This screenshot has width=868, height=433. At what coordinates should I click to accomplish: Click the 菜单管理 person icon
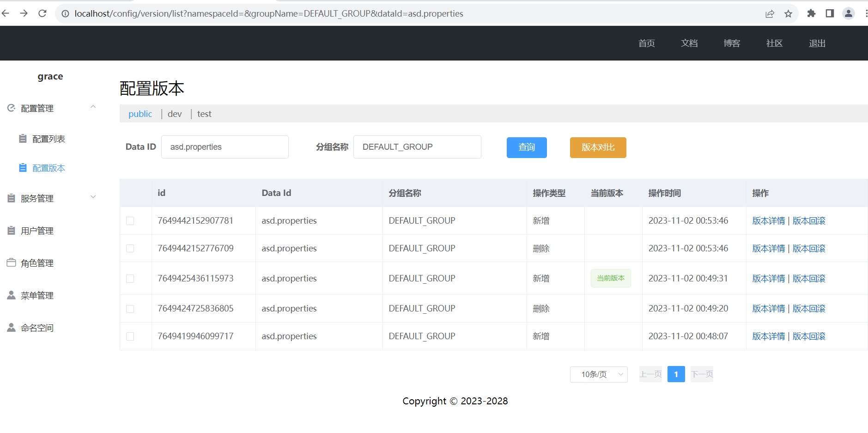pyautogui.click(x=11, y=295)
